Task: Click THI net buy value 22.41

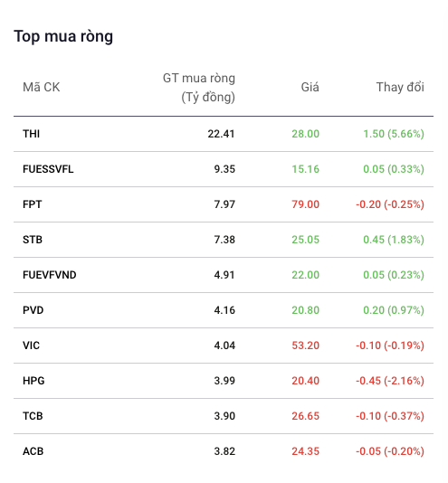Action: point(221,134)
